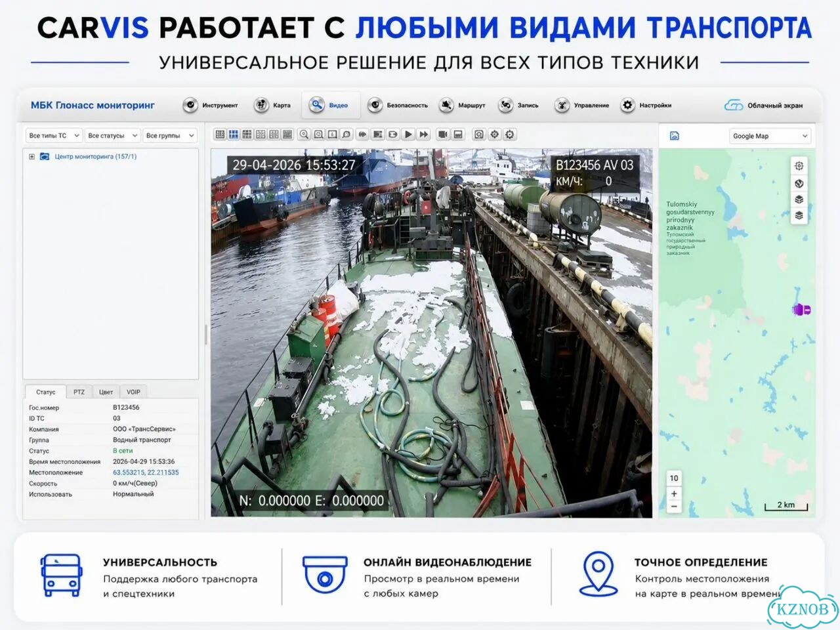The image size is (840, 630).
Task: Switch to the Статус tab
Action: click(x=46, y=392)
